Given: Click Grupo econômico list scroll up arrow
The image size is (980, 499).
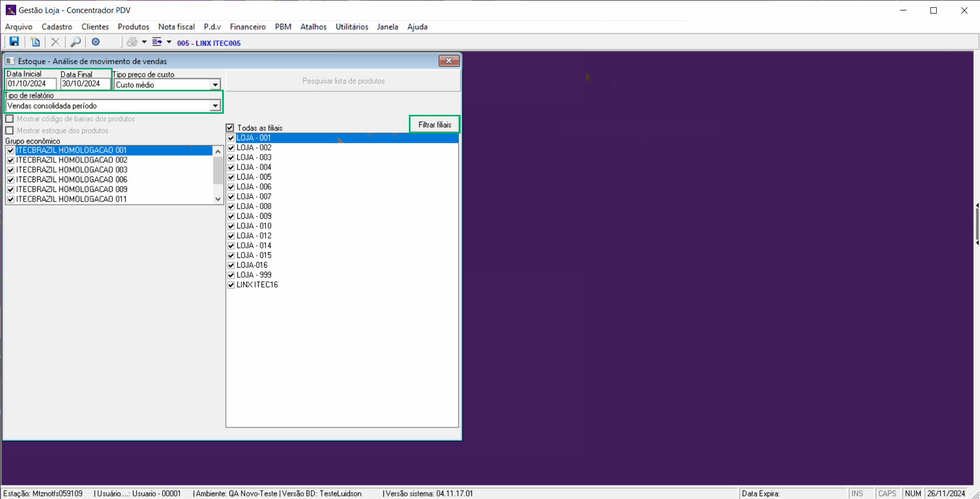Looking at the screenshot, I should click(x=218, y=151).
